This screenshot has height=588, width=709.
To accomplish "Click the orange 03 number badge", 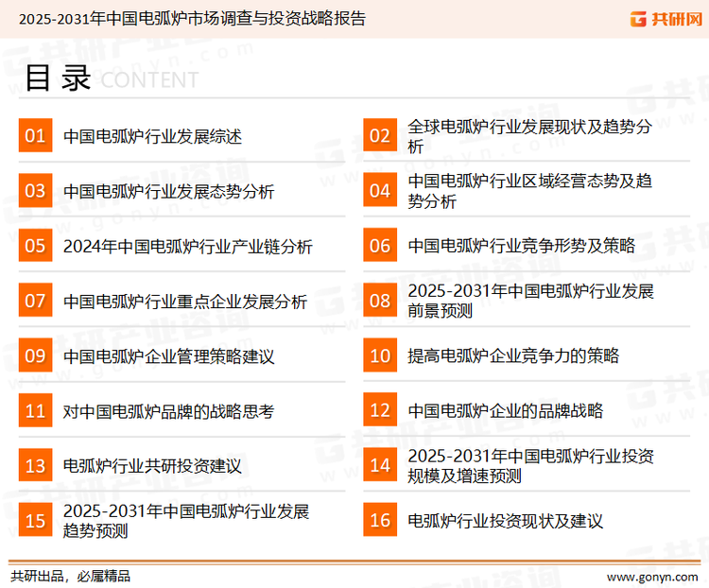I will click(35, 190).
